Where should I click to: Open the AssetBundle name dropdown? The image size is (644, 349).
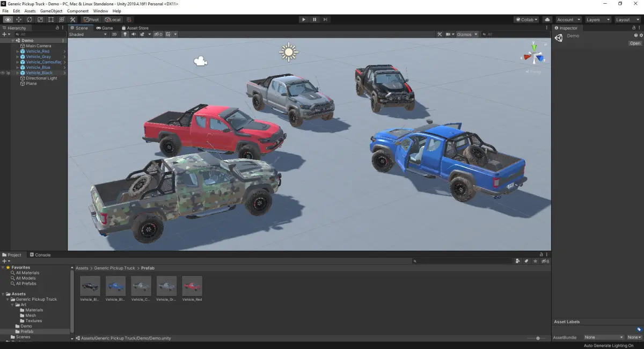604,337
